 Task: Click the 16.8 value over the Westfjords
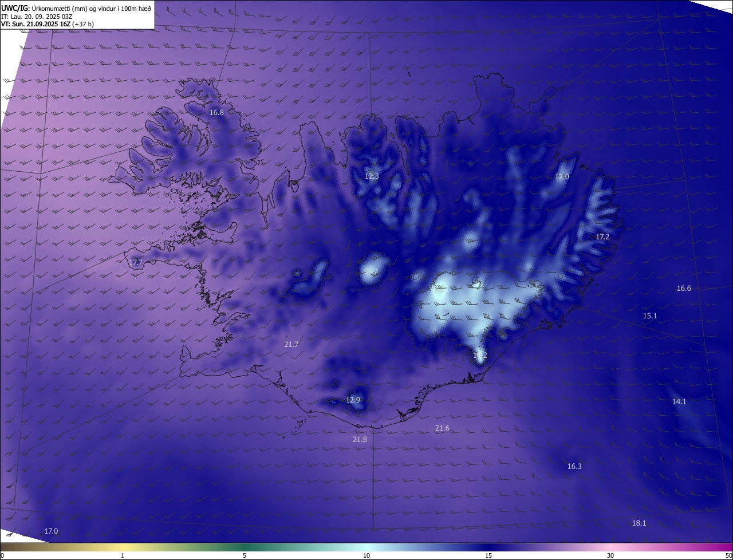click(216, 112)
